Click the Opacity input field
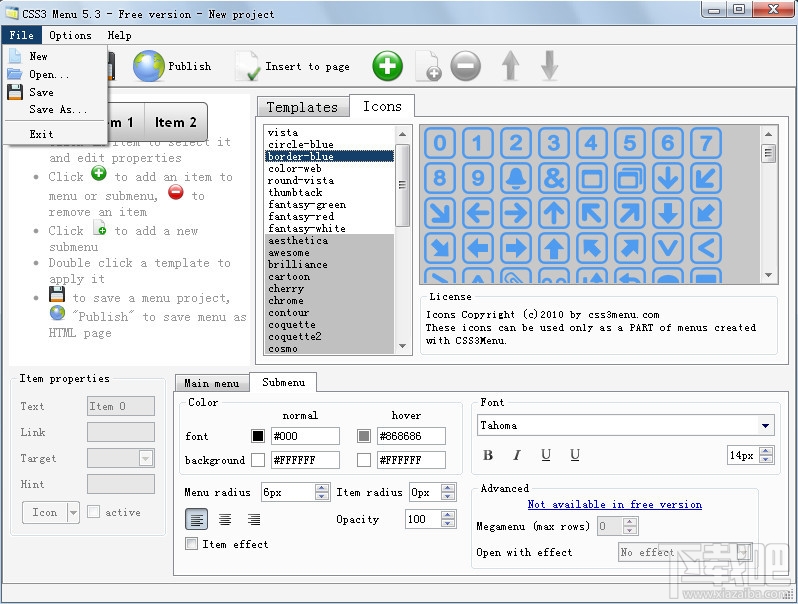 423,519
